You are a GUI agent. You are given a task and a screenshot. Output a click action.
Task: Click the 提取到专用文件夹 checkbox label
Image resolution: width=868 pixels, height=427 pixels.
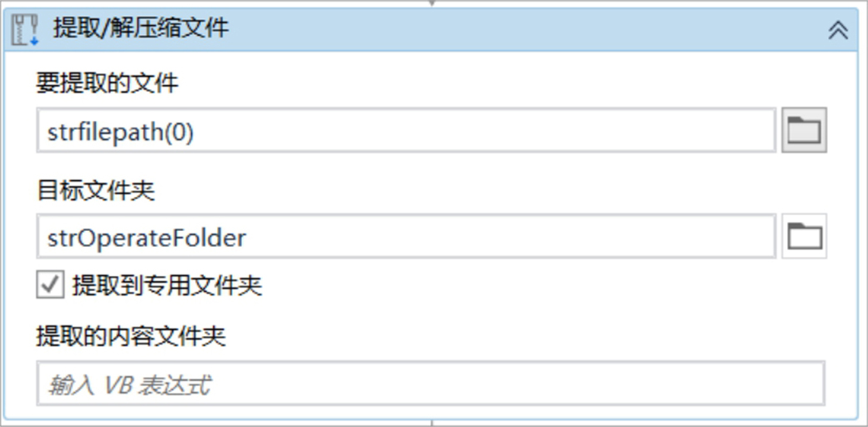pyautogui.click(x=167, y=285)
